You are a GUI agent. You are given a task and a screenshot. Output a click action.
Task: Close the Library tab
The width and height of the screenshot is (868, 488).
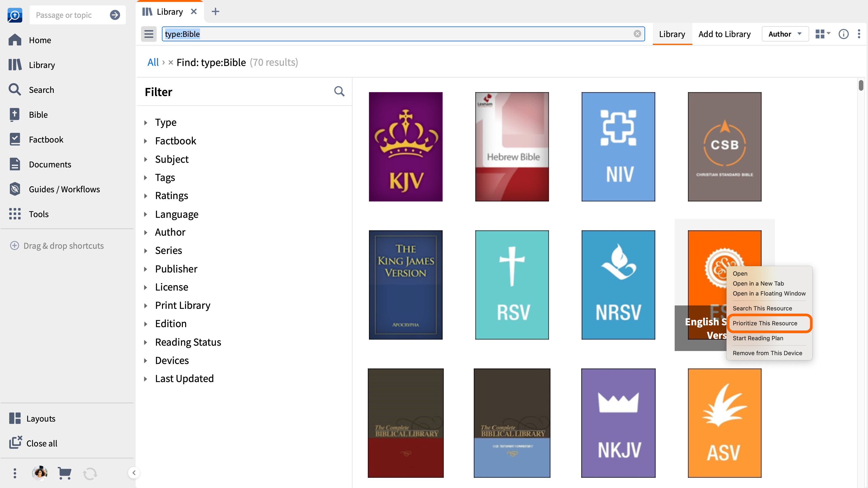point(194,12)
